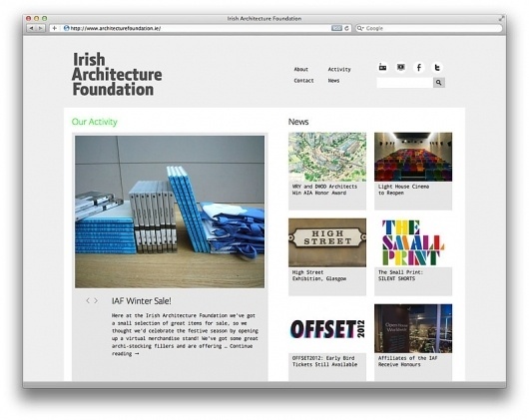Open the News section heading
This screenshot has height=420, width=529.
click(298, 122)
